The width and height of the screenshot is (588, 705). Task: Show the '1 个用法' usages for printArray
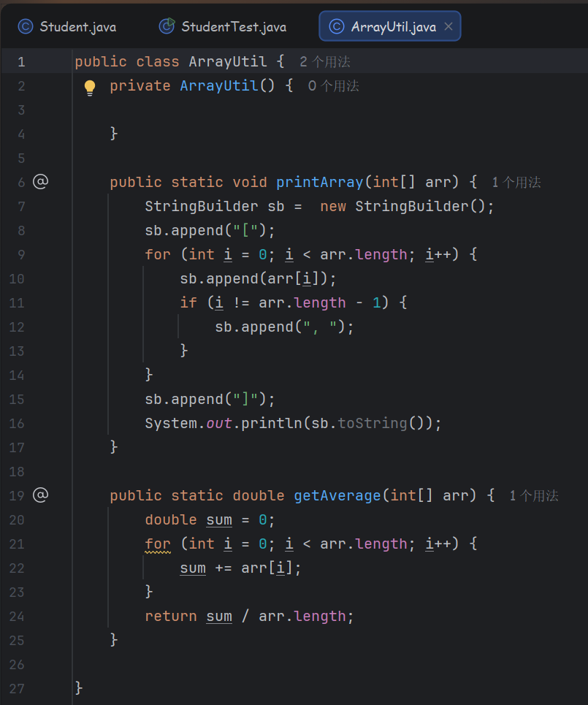[x=516, y=182]
